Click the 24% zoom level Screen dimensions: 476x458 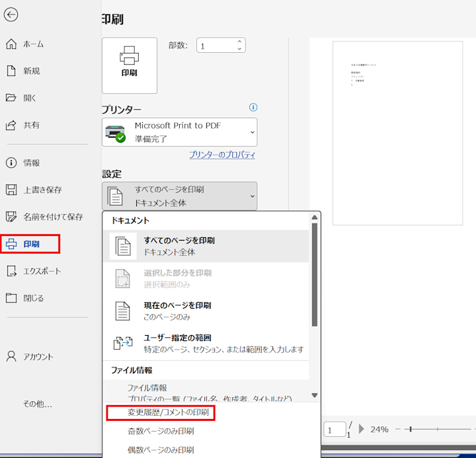click(379, 429)
